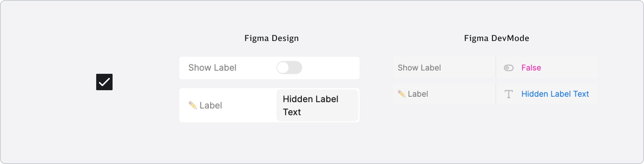Select the Figma Design heading
Screen dimensions: 644x164
tap(272, 38)
